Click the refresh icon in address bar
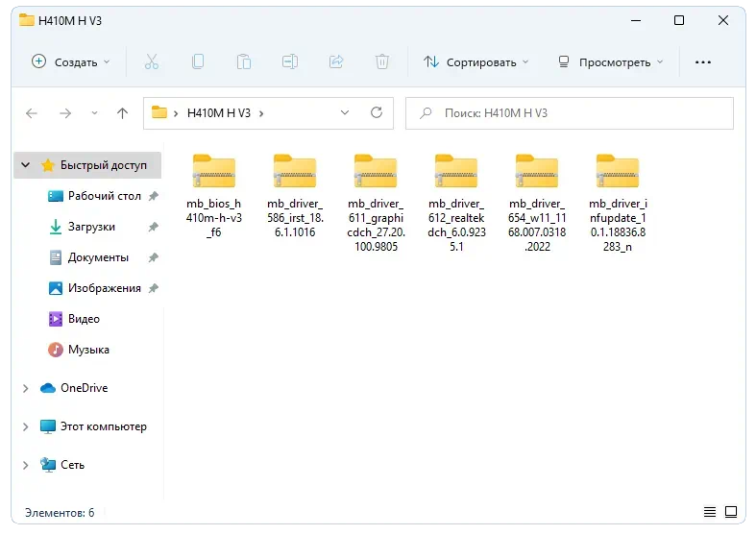756x535 pixels. coord(377,112)
